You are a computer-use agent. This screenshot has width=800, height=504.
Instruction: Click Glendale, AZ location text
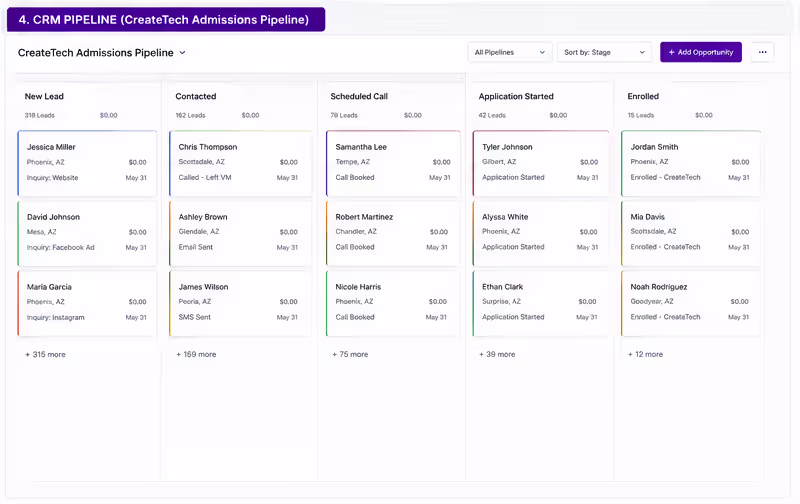199,232
